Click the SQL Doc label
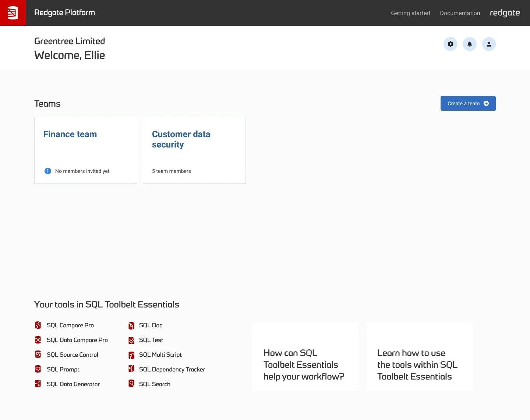Screen dimensions: 530x420 pyautogui.click(x=151, y=325)
